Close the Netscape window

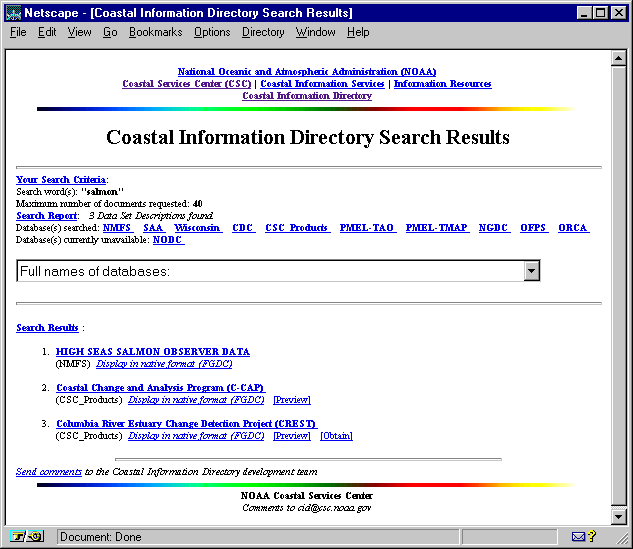[618, 13]
